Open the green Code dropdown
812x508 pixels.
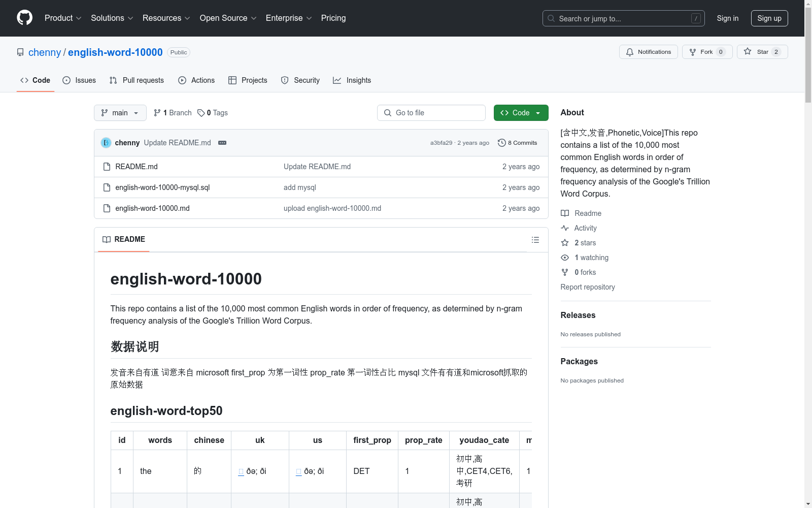(x=521, y=113)
